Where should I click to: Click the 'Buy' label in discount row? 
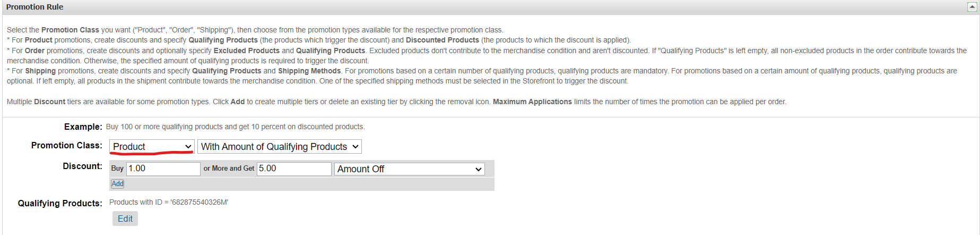click(x=117, y=168)
